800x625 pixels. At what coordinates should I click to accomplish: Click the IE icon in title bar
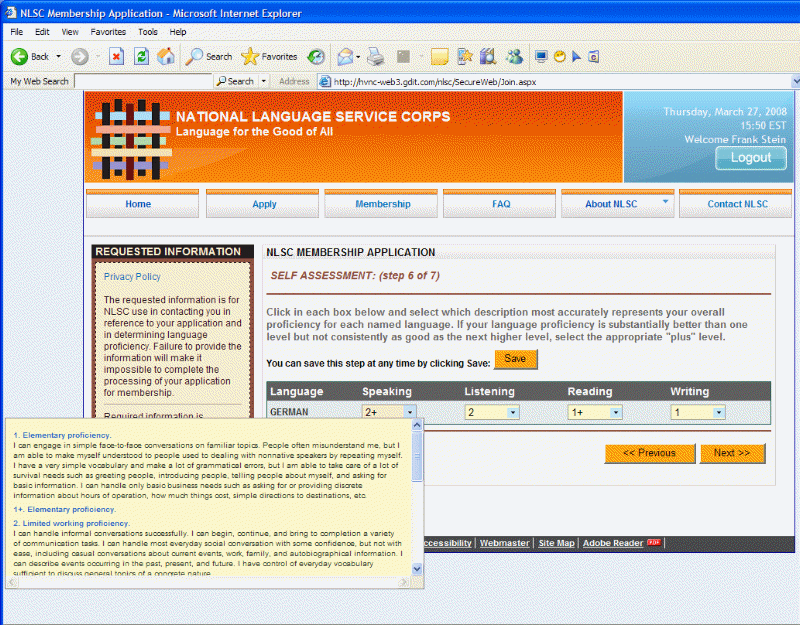click(10, 13)
